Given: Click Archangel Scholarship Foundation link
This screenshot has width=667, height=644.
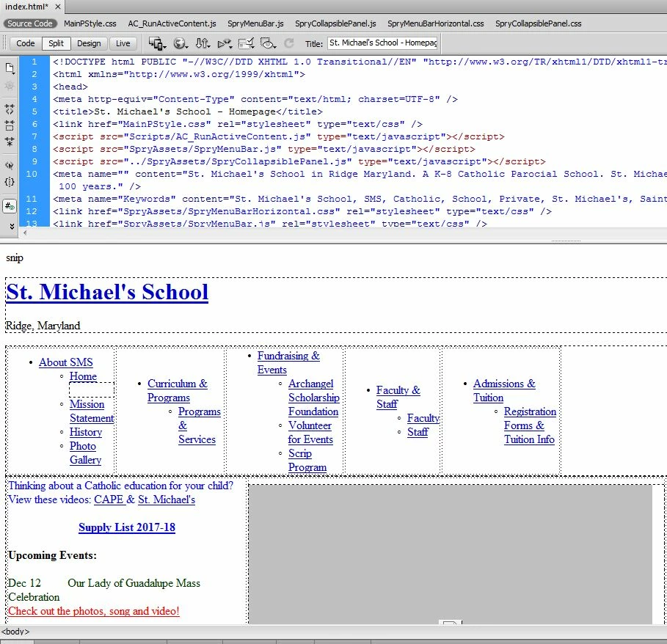Looking at the screenshot, I should pyautogui.click(x=313, y=397).
